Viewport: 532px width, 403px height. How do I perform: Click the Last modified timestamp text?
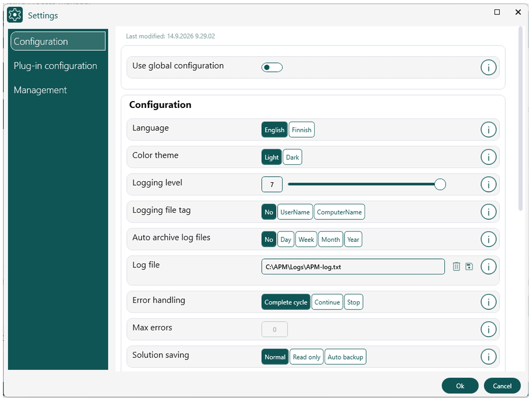click(170, 36)
